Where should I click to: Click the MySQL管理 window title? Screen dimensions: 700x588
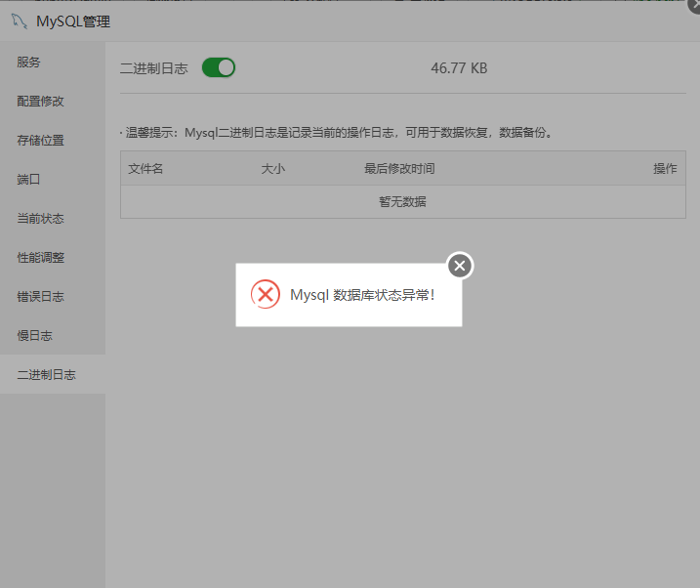point(73,21)
